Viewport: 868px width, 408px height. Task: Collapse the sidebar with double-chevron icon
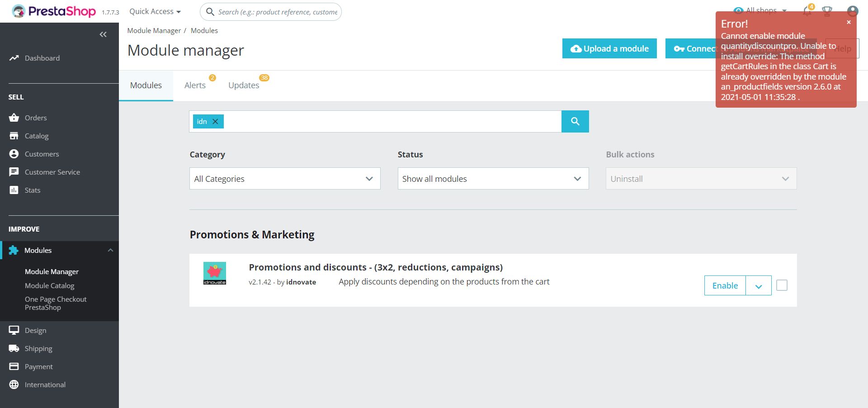point(103,34)
